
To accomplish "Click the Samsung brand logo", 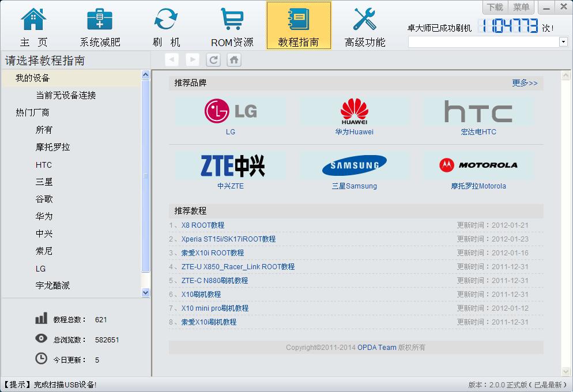I will click(355, 165).
